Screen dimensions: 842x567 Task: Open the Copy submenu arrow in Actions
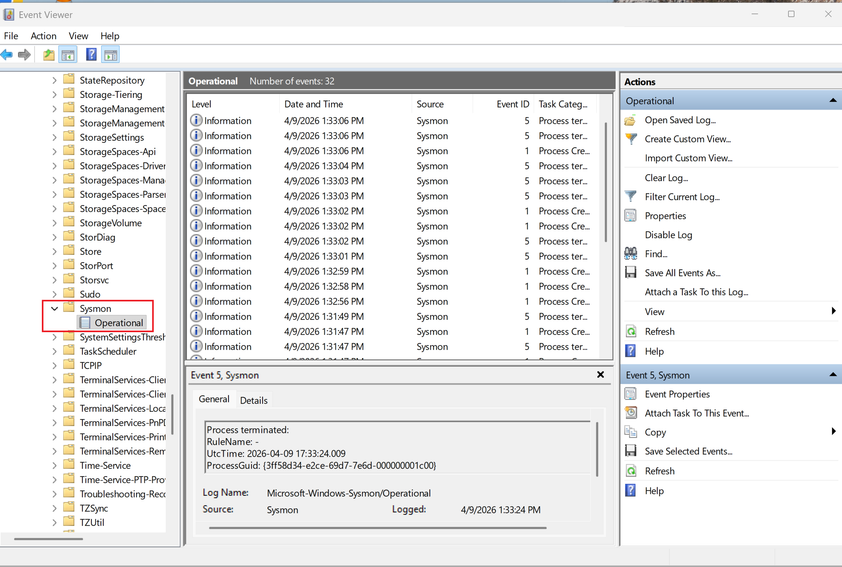pos(833,431)
